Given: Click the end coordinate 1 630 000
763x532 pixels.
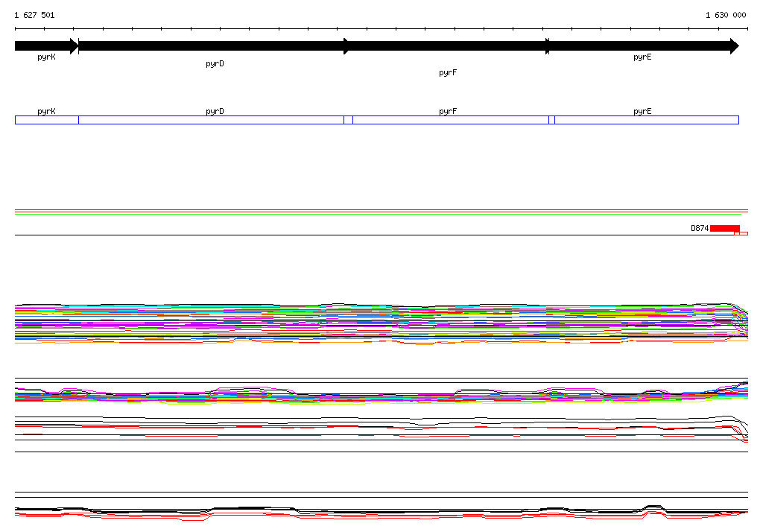Looking at the screenshot, I should (726, 15).
